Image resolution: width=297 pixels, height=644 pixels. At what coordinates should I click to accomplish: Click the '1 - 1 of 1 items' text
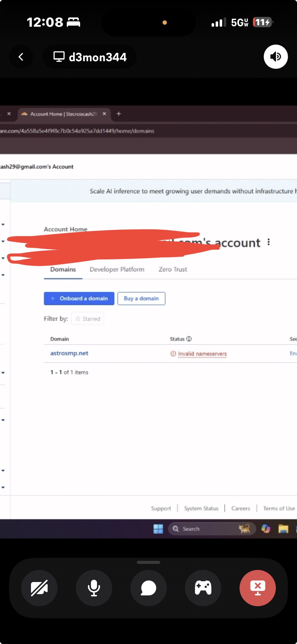(x=69, y=372)
